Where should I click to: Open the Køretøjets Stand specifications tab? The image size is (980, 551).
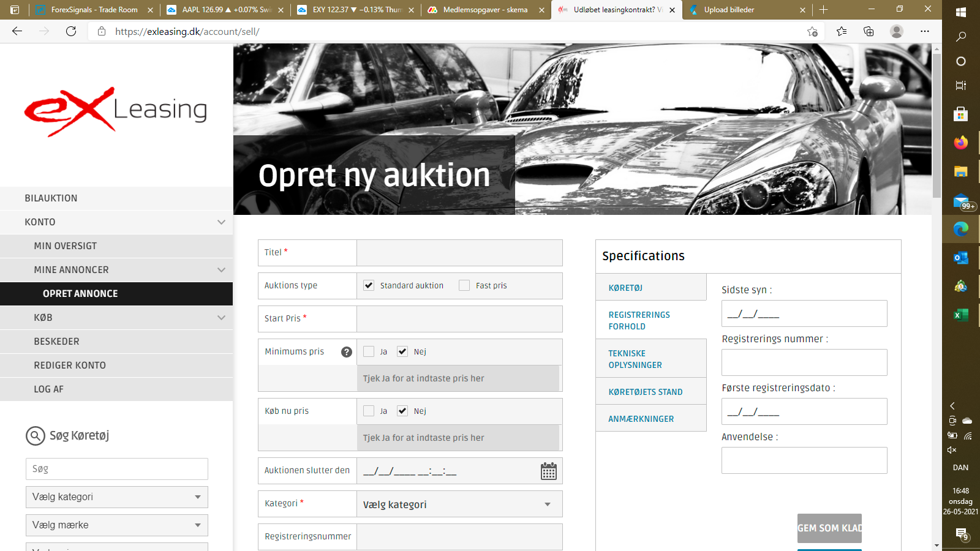(x=646, y=392)
